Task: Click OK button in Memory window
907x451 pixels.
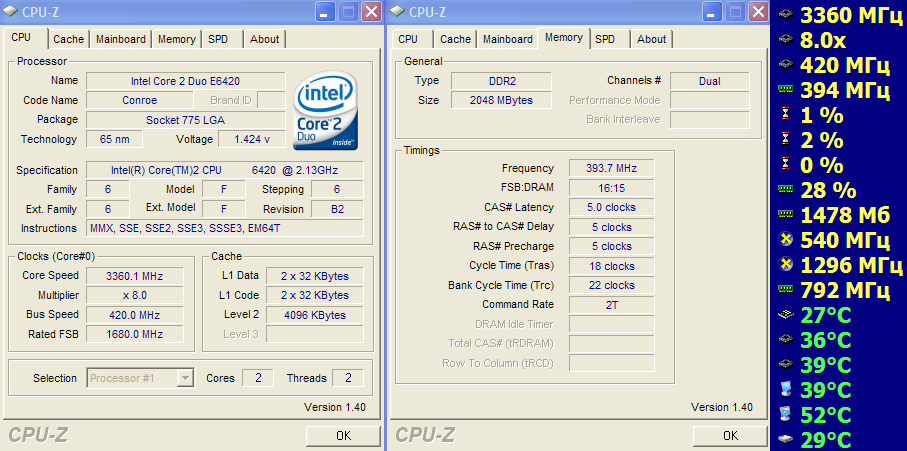Action: tap(730, 436)
